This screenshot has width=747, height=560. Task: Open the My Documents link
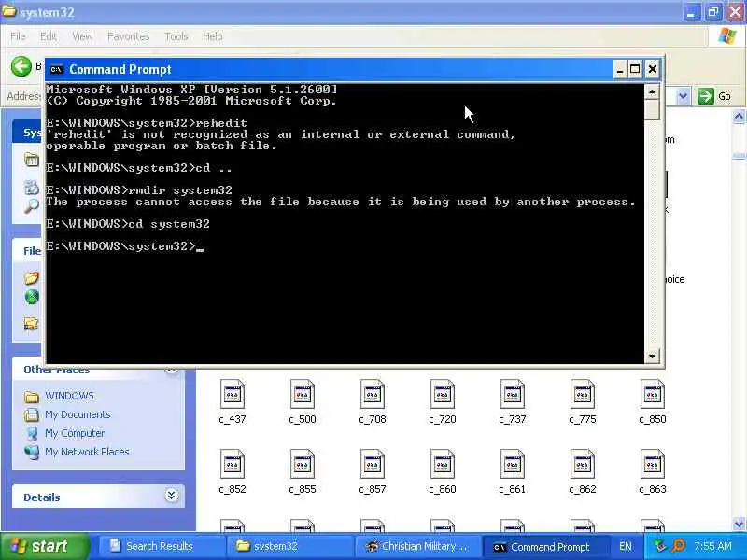(x=78, y=414)
